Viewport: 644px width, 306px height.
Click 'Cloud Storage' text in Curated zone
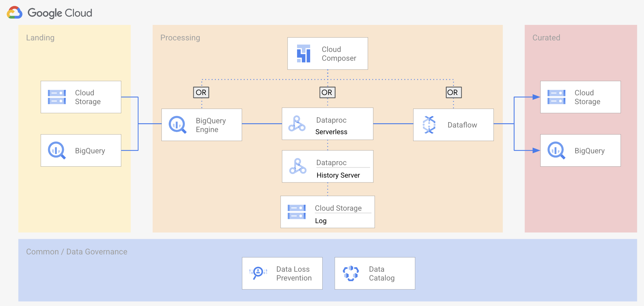pos(587,97)
